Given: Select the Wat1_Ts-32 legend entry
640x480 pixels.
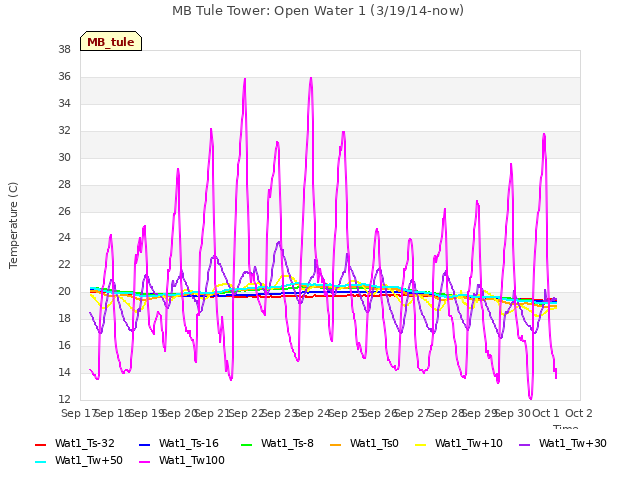Looking at the screenshot, I should pos(75,444).
